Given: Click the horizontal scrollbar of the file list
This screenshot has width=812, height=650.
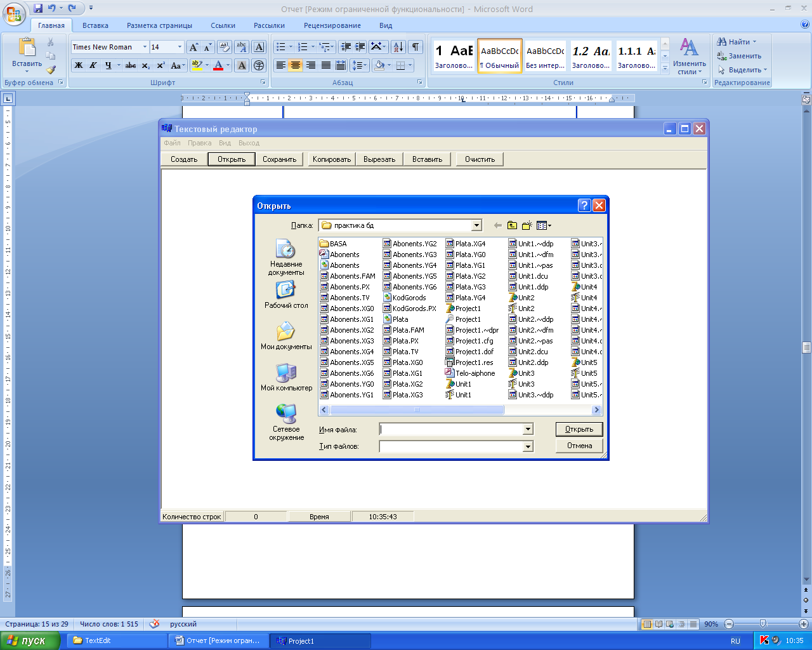Looking at the screenshot, I should pos(461,410).
